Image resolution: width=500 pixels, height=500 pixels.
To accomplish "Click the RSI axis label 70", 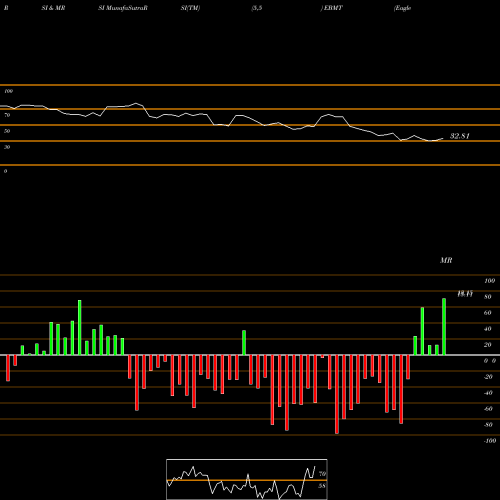I will click(x=7, y=115).
